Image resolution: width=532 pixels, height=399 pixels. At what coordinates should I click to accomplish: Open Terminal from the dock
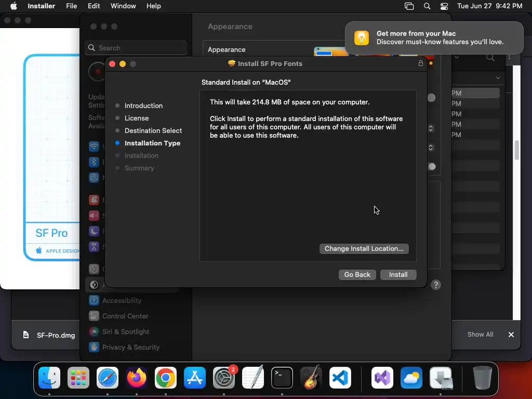(282, 378)
